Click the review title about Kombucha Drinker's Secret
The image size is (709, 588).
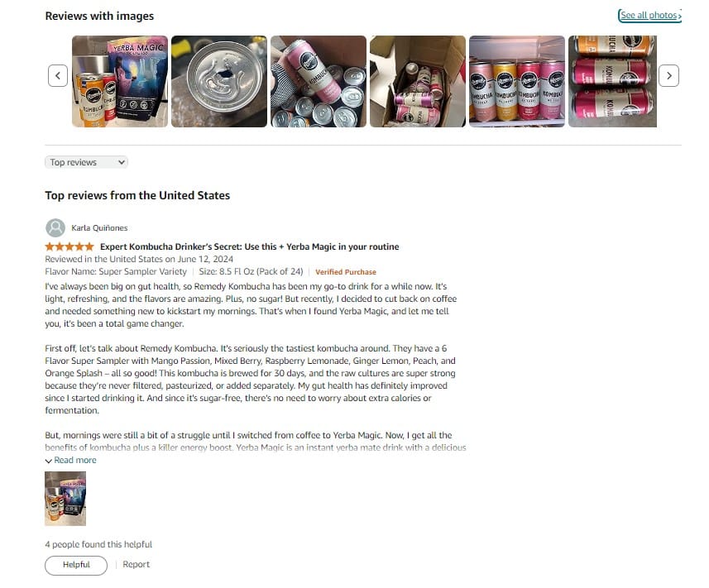pos(250,246)
